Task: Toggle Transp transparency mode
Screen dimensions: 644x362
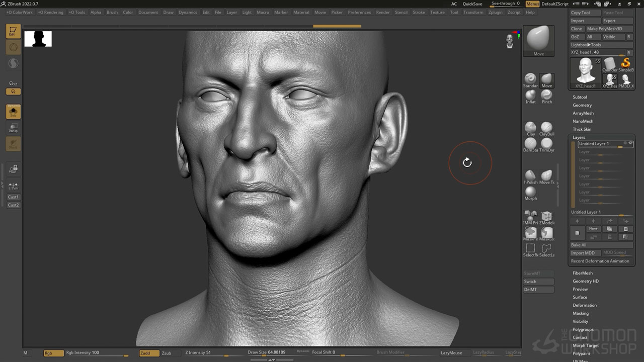Action: click(x=13, y=128)
